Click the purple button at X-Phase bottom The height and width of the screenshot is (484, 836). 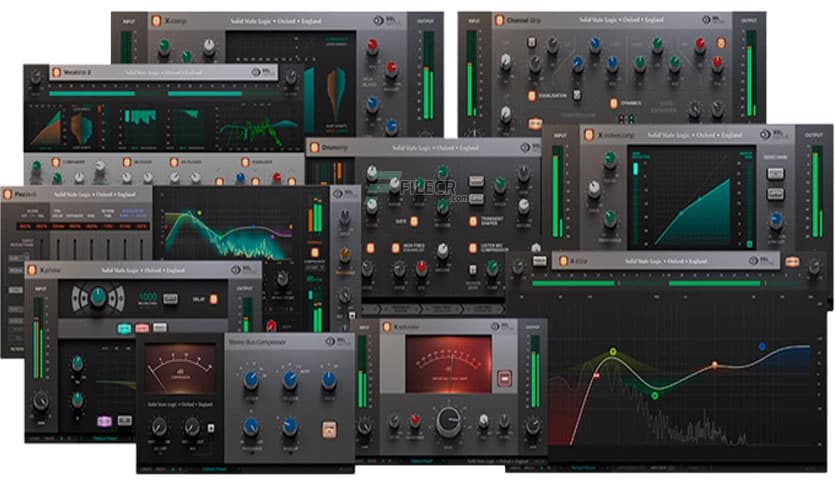[x=104, y=421]
